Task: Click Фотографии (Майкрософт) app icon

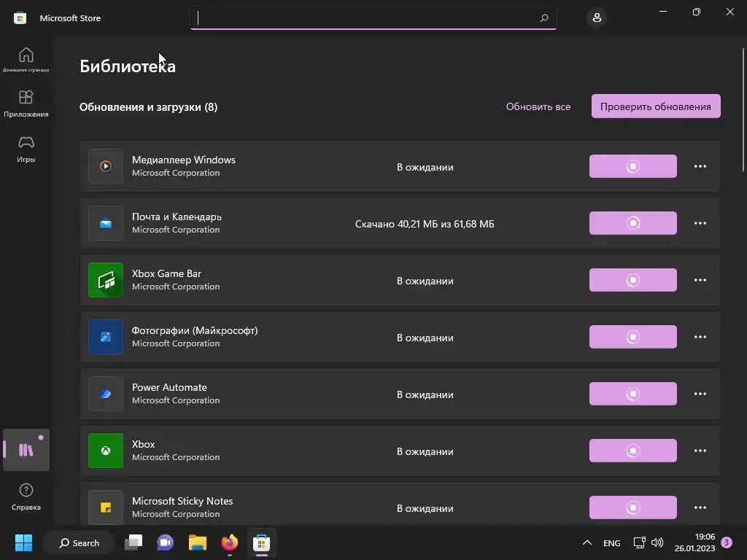Action: click(106, 337)
